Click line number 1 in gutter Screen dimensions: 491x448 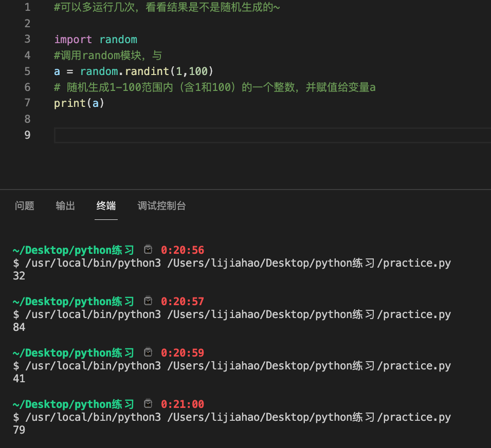28,7
